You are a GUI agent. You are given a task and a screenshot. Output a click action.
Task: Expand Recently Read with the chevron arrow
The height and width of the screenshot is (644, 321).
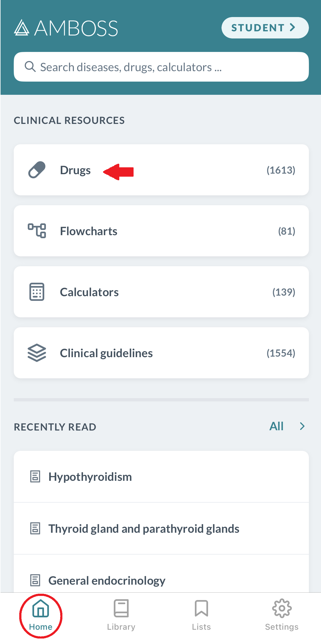(x=302, y=426)
